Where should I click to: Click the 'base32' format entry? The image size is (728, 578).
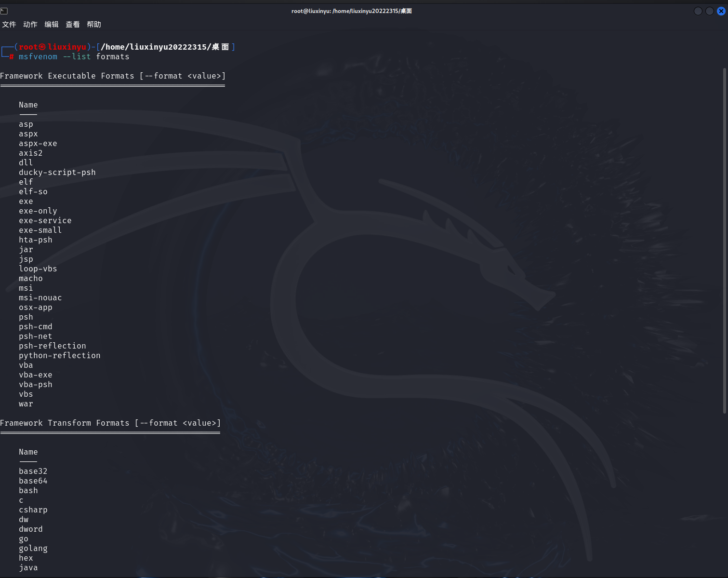(x=33, y=471)
